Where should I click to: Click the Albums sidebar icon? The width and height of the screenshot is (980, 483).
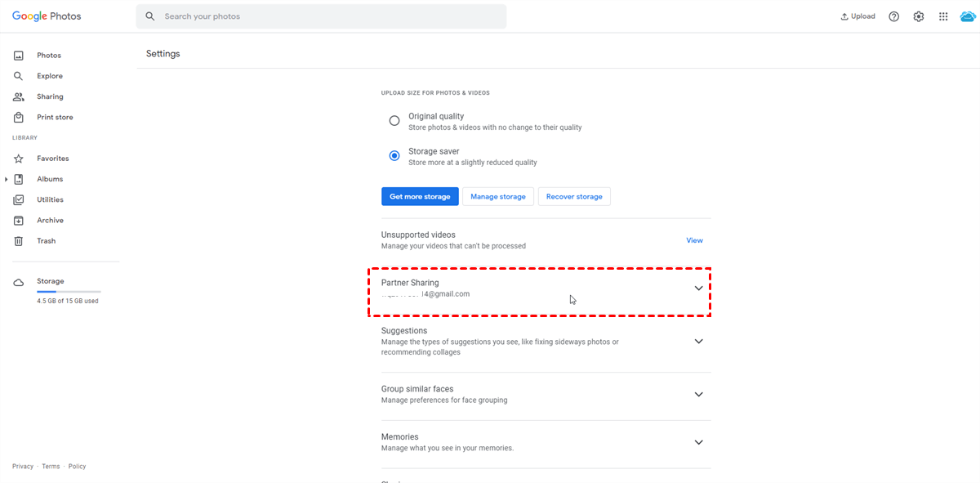pyautogui.click(x=19, y=179)
